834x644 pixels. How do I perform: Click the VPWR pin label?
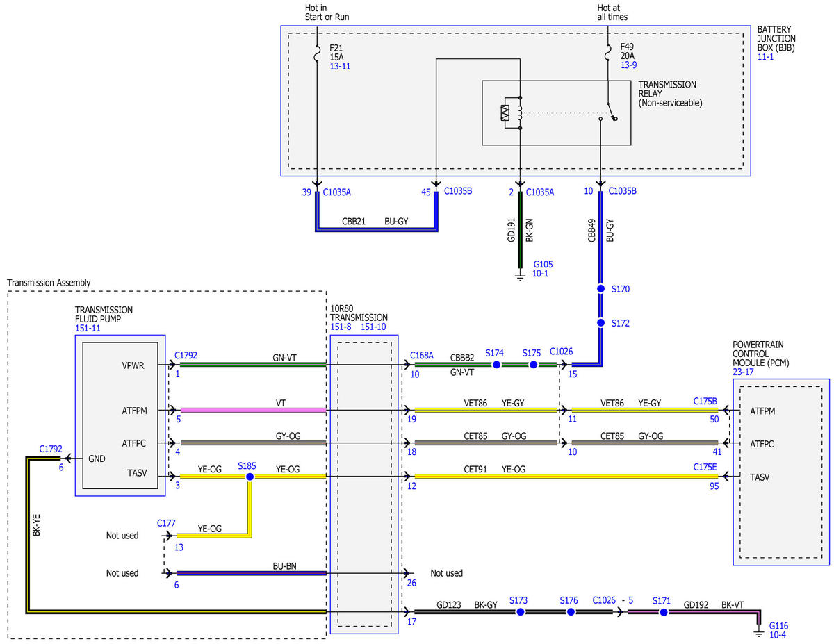click(133, 365)
